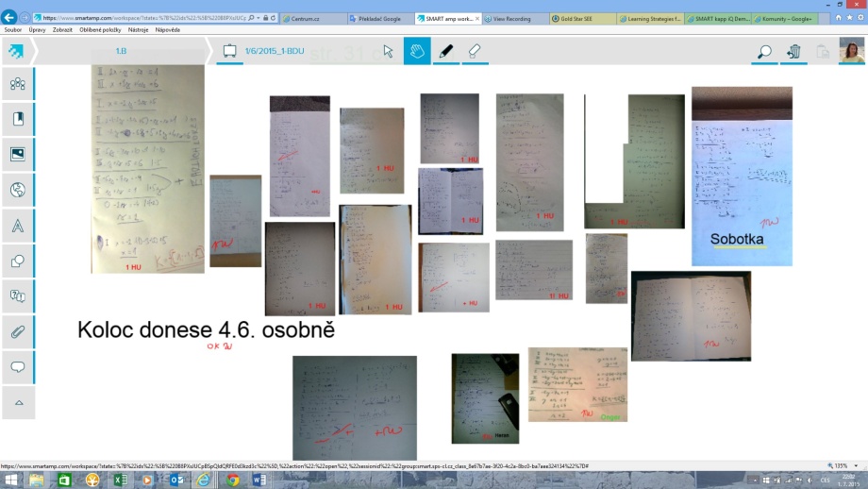Go back with browser back button

[8, 18]
